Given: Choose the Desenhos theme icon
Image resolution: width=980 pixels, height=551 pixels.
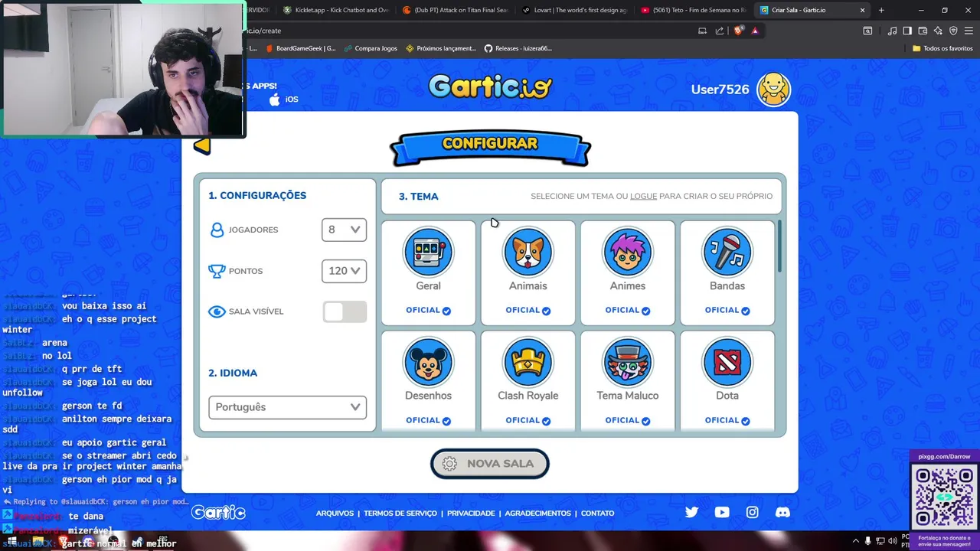Looking at the screenshot, I should 428,362.
